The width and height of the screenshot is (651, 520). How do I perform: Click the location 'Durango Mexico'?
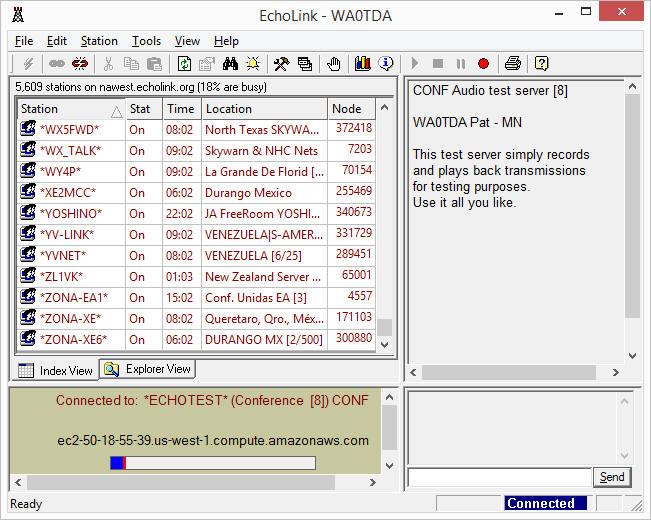[248, 193]
